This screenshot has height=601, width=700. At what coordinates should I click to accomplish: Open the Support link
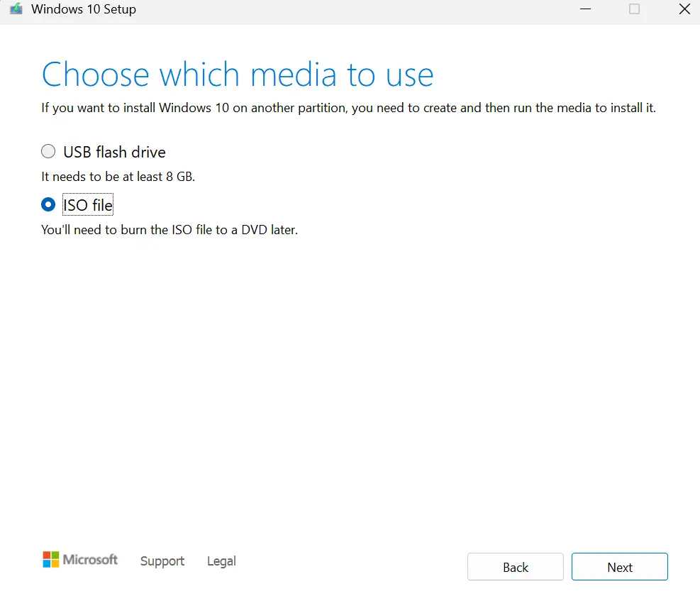click(x=162, y=561)
